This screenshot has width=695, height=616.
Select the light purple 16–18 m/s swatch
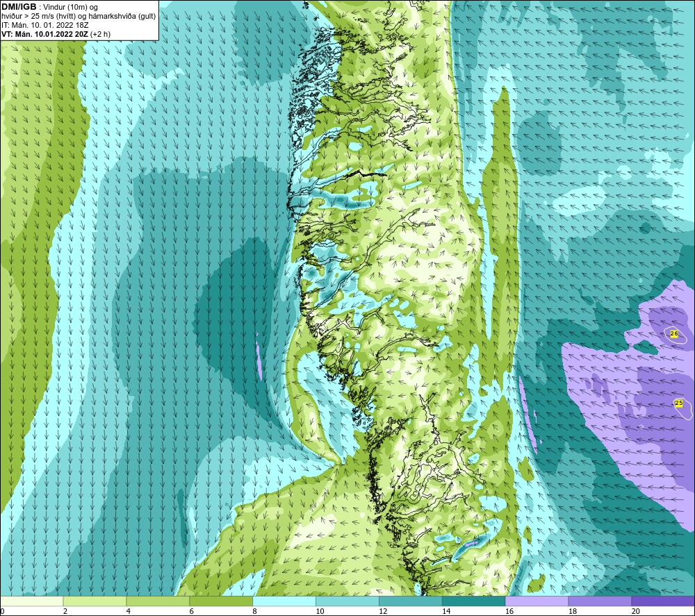(537, 601)
